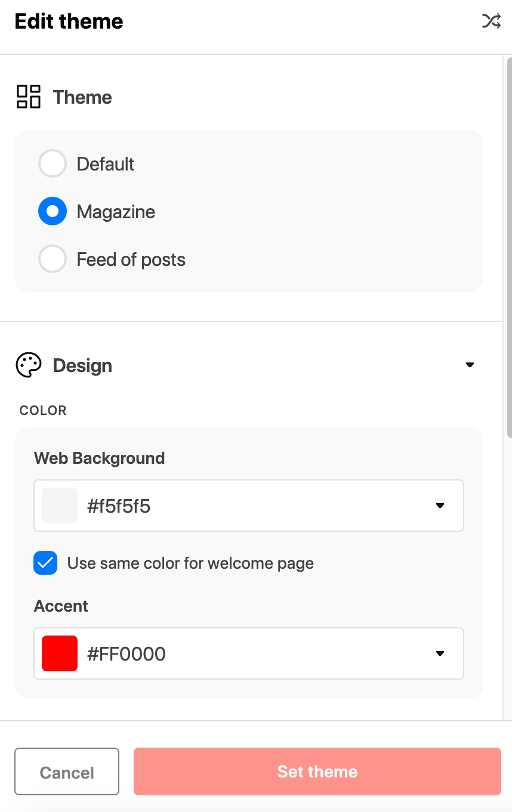This screenshot has height=812, width=512.
Task: Choose the Feed of posts theme
Action: pos(53,259)
